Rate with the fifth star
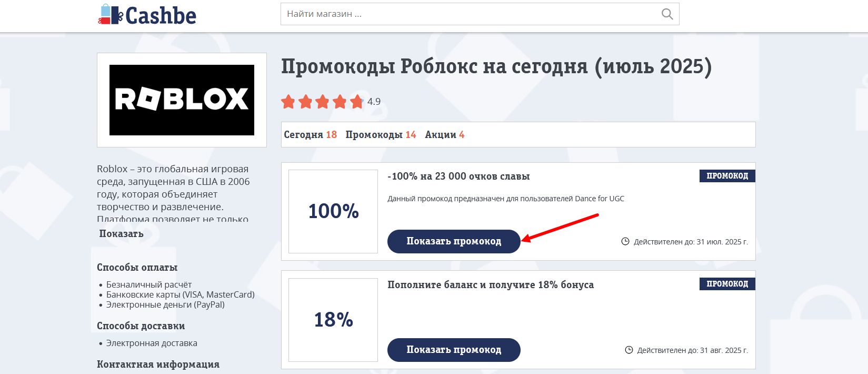 point(356,102)
